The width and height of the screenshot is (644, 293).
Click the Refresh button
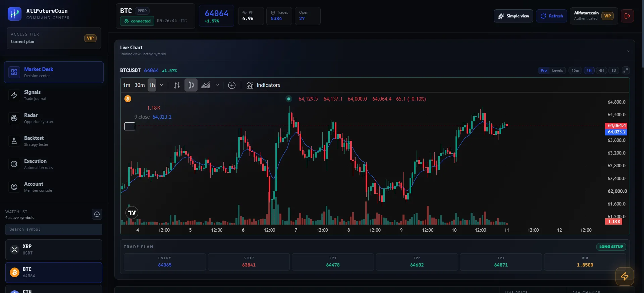pyautogui.click(x=551, y=16)
